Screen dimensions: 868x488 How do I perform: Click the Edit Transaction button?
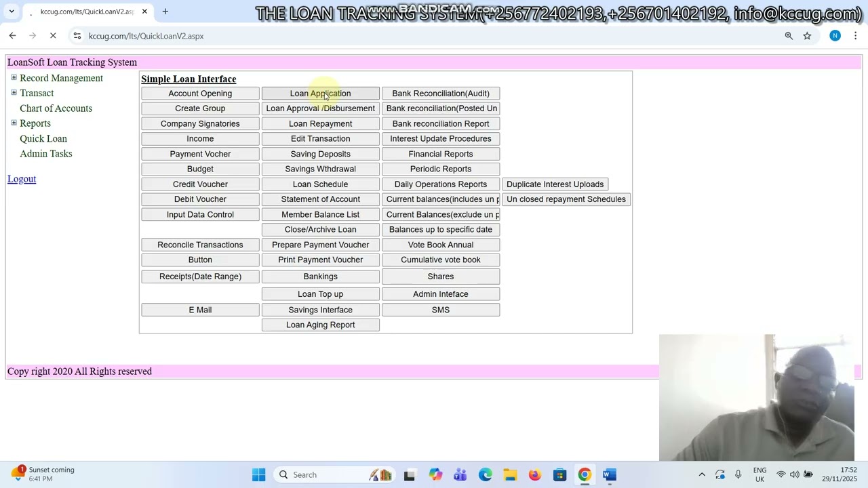pos(320,139)
